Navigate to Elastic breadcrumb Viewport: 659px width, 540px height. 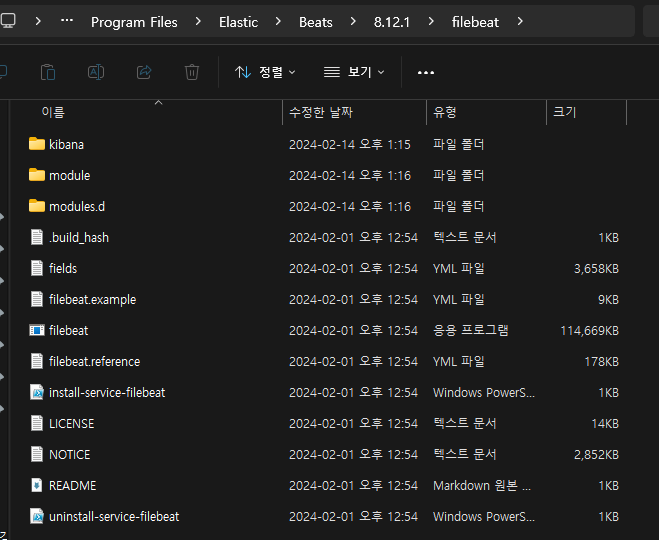[x=238, y=22]
